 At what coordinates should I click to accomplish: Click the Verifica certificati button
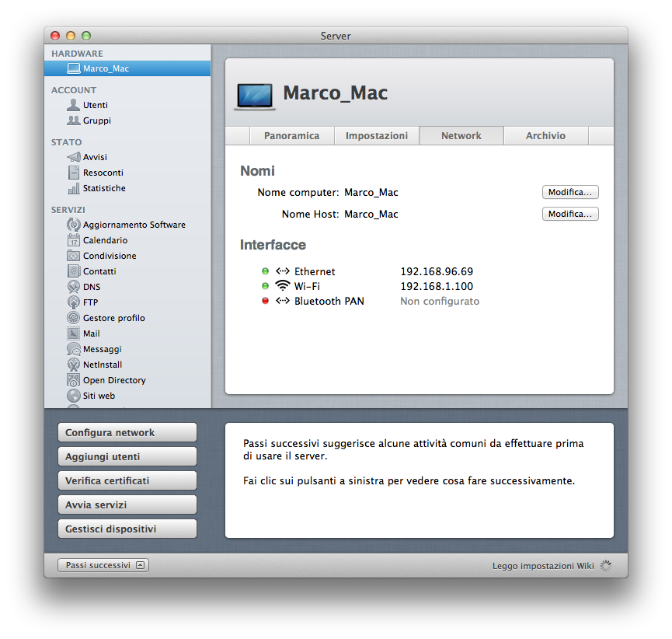coord(127,480)
